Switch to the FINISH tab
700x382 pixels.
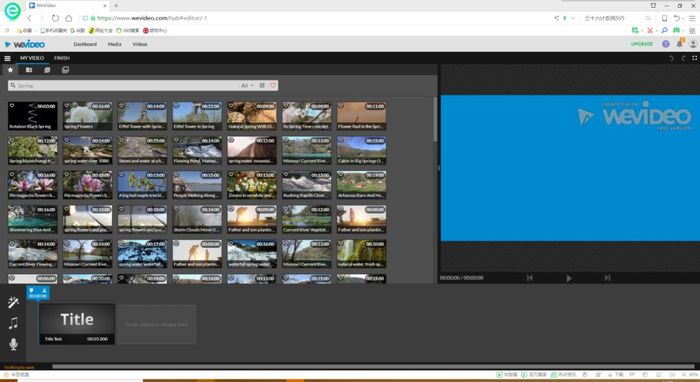point(62,58)
